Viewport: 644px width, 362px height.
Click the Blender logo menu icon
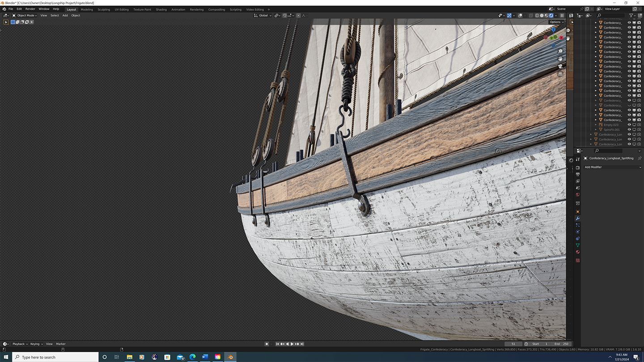(x=4, y=9)
